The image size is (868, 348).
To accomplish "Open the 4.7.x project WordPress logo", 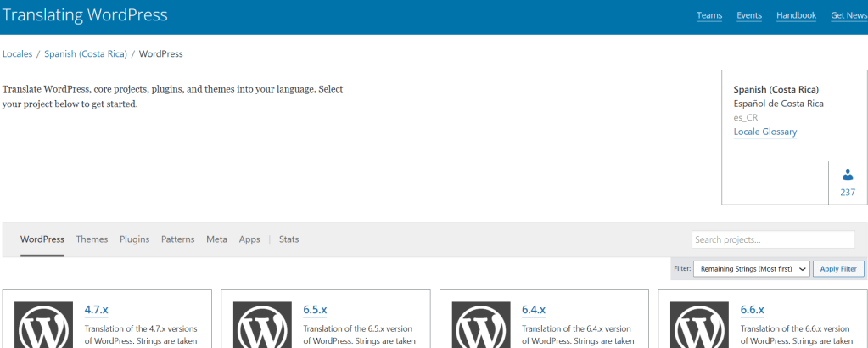I will [x=43, y=325].
